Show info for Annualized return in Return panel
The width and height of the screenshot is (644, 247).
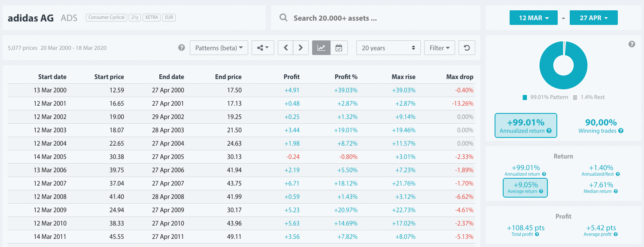coord(544,174)
